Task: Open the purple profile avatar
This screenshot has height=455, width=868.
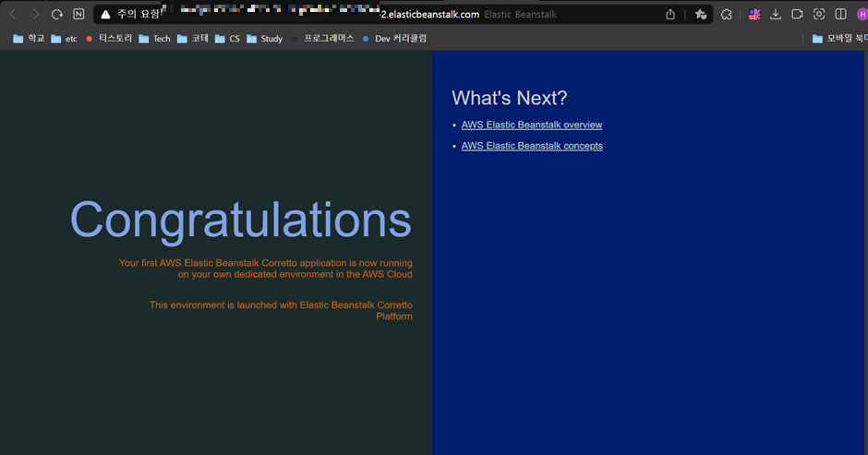Action: (862, 15)
